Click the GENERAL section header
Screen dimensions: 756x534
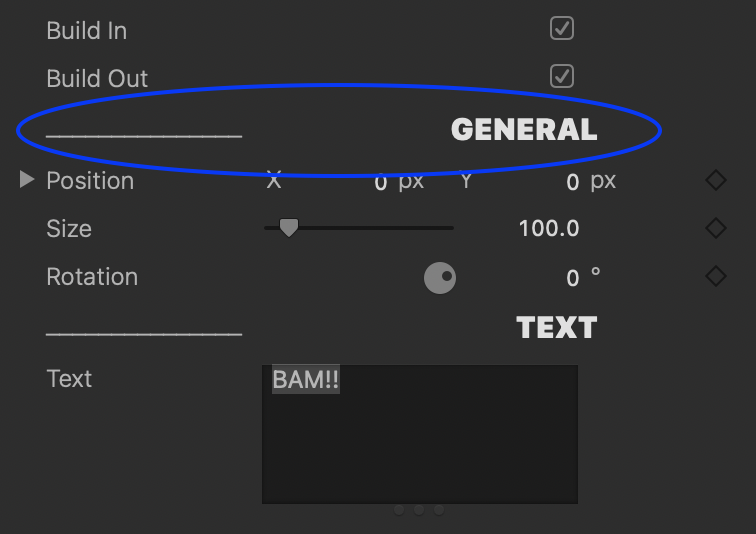point(524,130)
